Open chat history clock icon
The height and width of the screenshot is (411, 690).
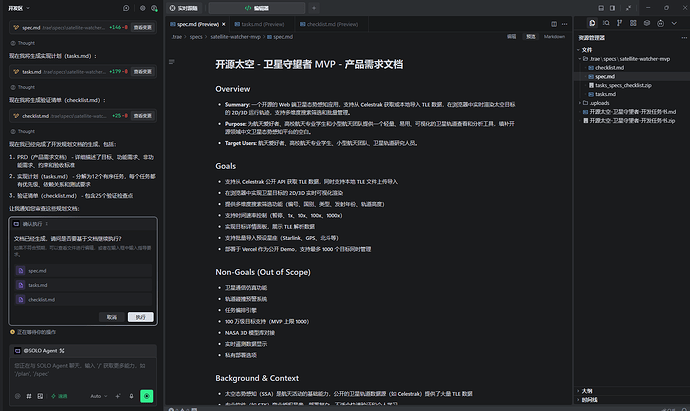pos(126,8)
